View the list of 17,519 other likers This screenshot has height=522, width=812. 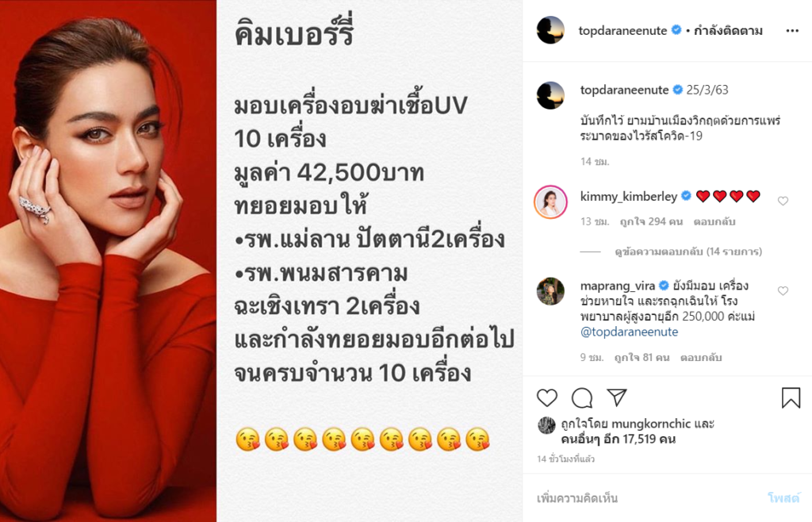pyautogui.click(x=619, y=439)
